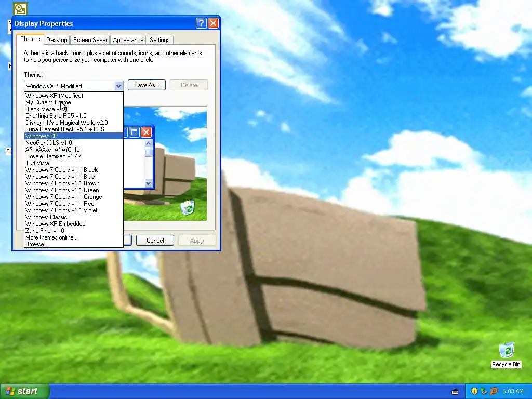Click the network computers tray icon

pyautogui.click(x=484, y=391)
